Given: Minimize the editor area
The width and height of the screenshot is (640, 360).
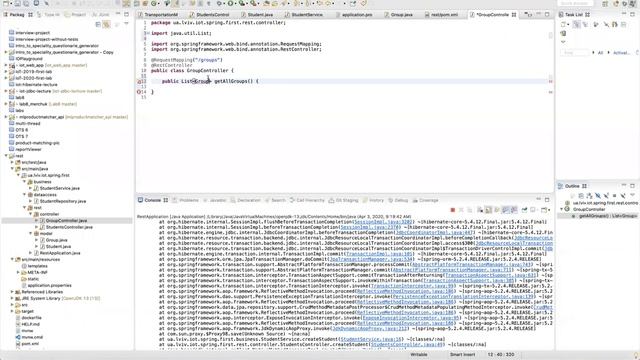Looking at the screenshot, I should [538, 14].
